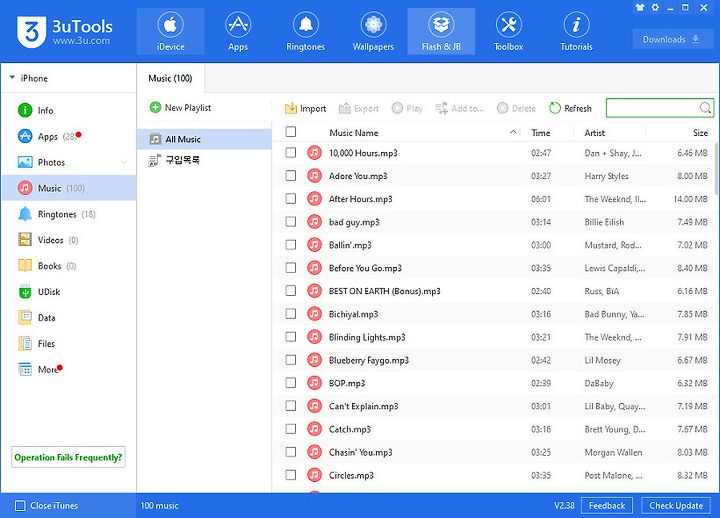The height and width of the screenshot is (518, 720).
Task: Click the search magnifier icon
Action: tap(705, 108)
